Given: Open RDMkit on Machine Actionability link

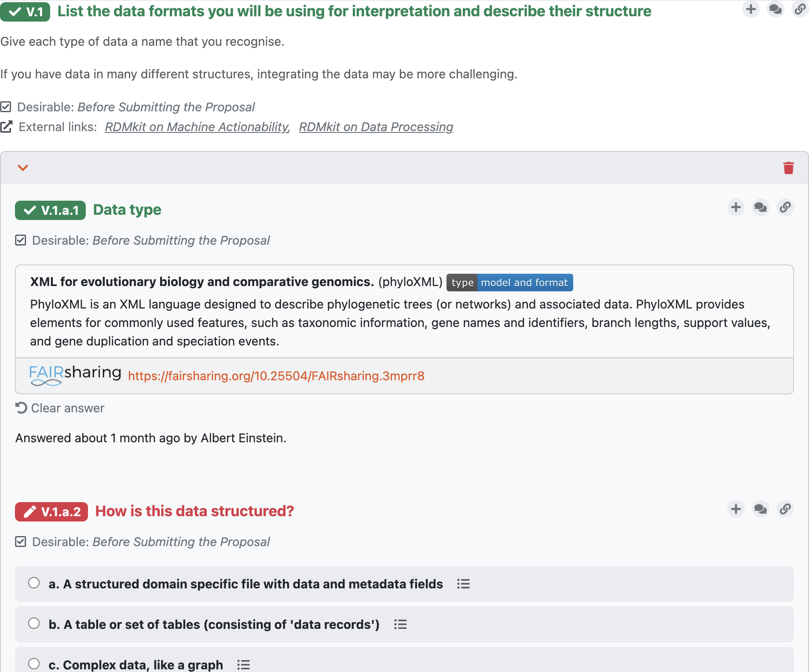Looking at the screenshot, I should coord(198,127).
